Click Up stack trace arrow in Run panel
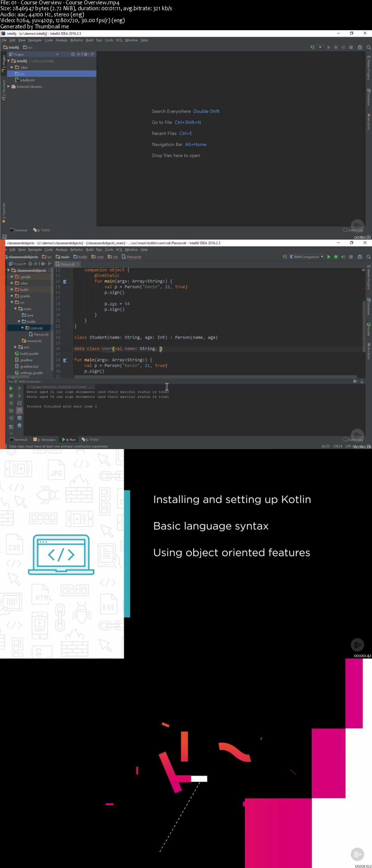Screen dimensions: 372x868 click(20, 388)
